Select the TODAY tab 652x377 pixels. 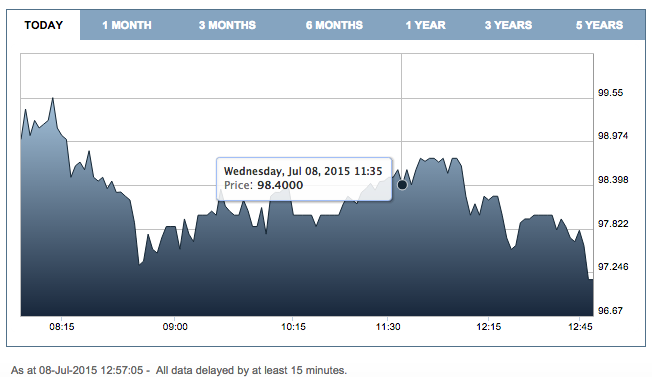pyautogui.click(x=43, y=25)
